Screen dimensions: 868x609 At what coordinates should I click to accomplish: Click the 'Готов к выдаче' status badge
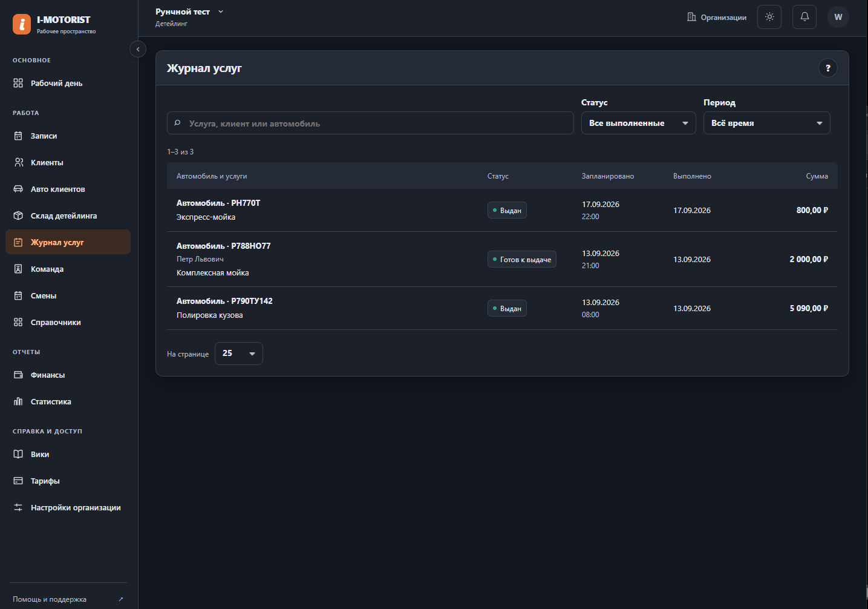click(522, 259)
